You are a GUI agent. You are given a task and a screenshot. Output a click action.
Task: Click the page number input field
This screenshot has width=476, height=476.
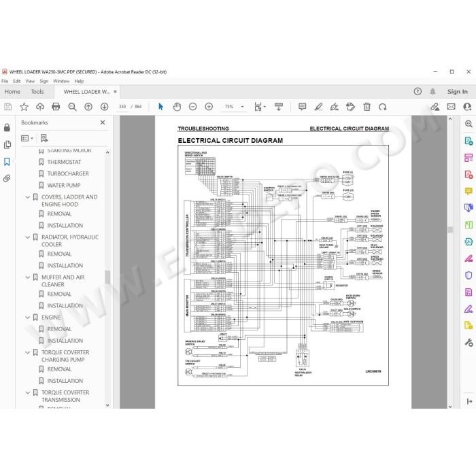[122, 107]
